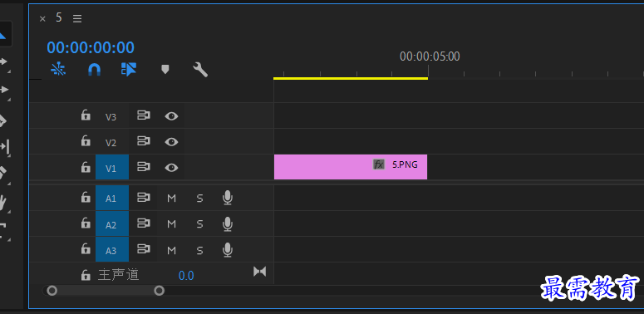This screenshot has width=644, height=314.
Task: Click the master track output bowtie icon
Action: 259,272
